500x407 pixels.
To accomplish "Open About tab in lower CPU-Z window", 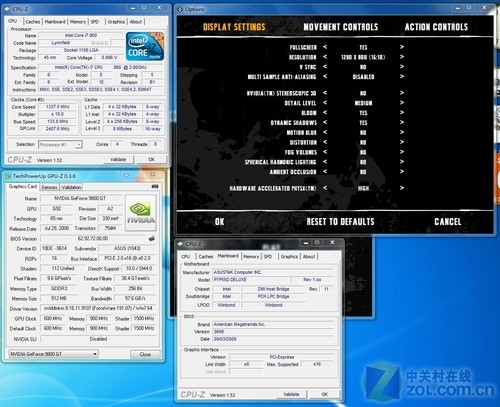I will (309, 256).
